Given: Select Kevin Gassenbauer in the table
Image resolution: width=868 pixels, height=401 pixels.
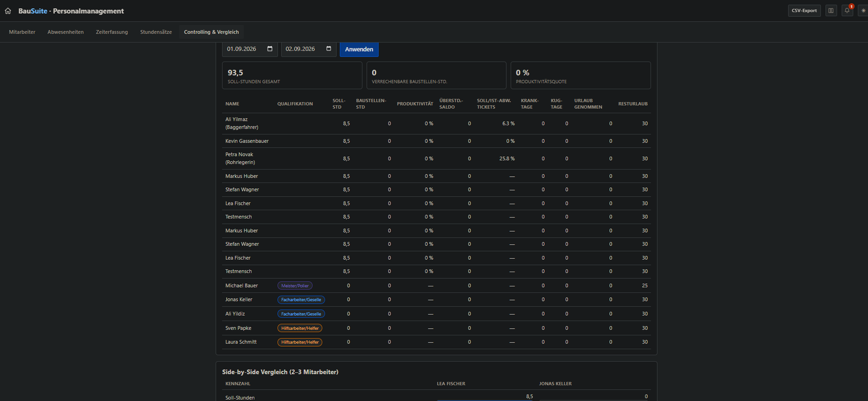Looking at the screenshot, I should [247, 141].
